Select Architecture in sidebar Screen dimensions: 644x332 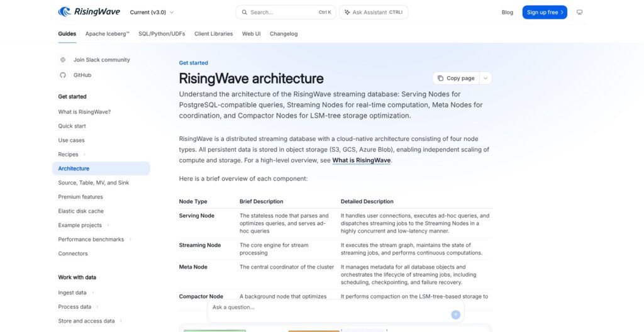(101, 169)
